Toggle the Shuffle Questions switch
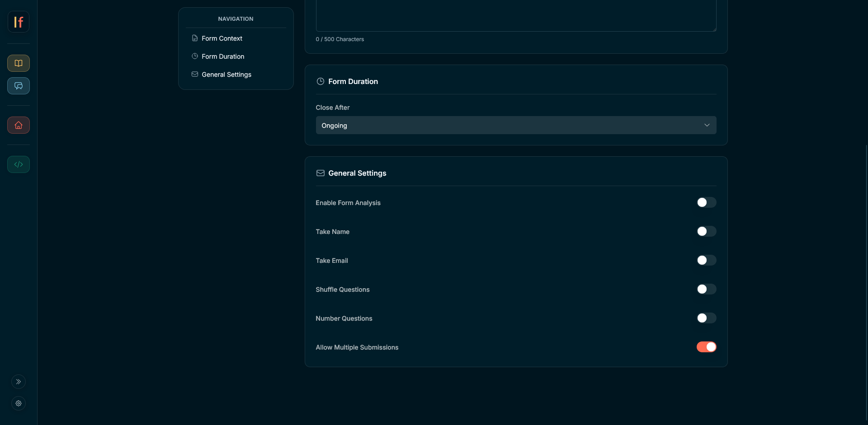The height and width of the screenshot is (425, 868). coord(706,289)
